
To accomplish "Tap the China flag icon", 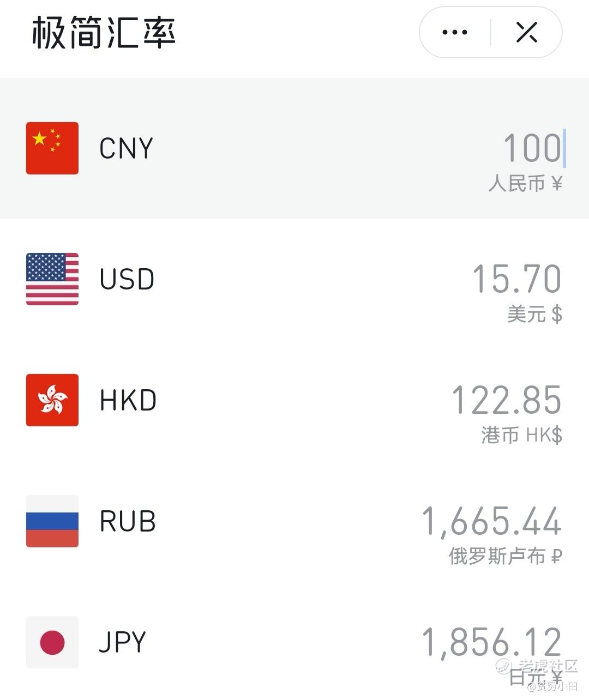I will [x=52, y=148].
